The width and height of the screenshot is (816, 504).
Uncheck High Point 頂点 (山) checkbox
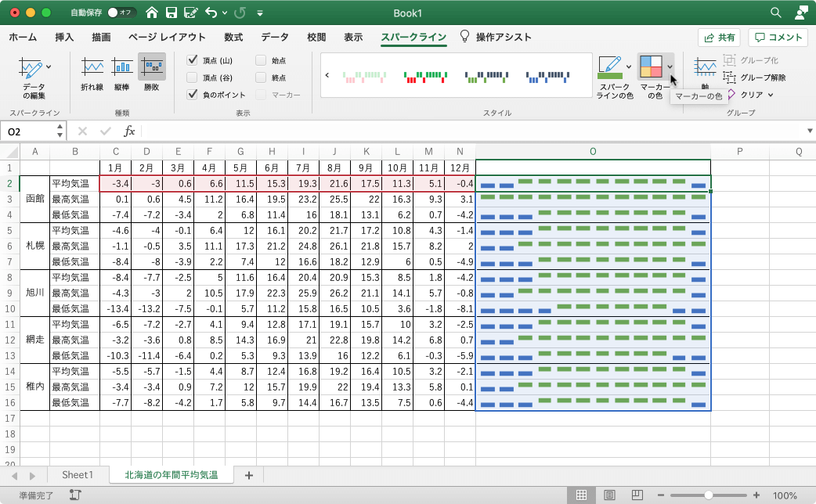coord(192,59)
